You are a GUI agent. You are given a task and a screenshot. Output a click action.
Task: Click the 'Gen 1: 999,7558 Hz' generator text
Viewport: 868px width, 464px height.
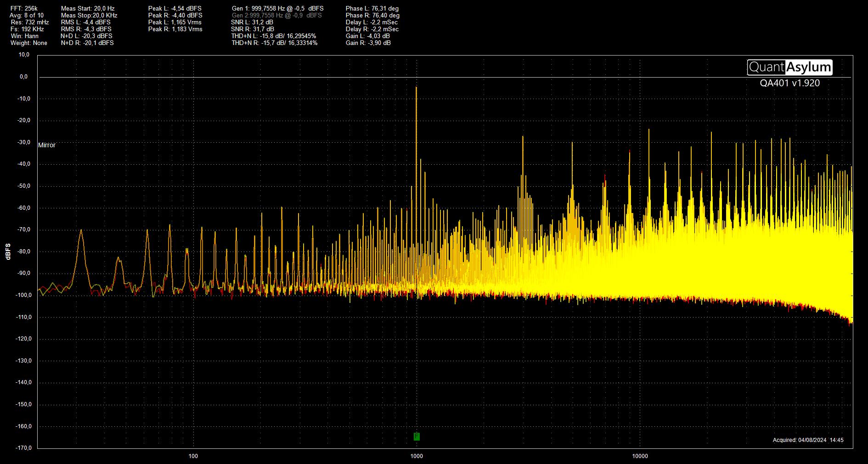(x=277, y=8)
